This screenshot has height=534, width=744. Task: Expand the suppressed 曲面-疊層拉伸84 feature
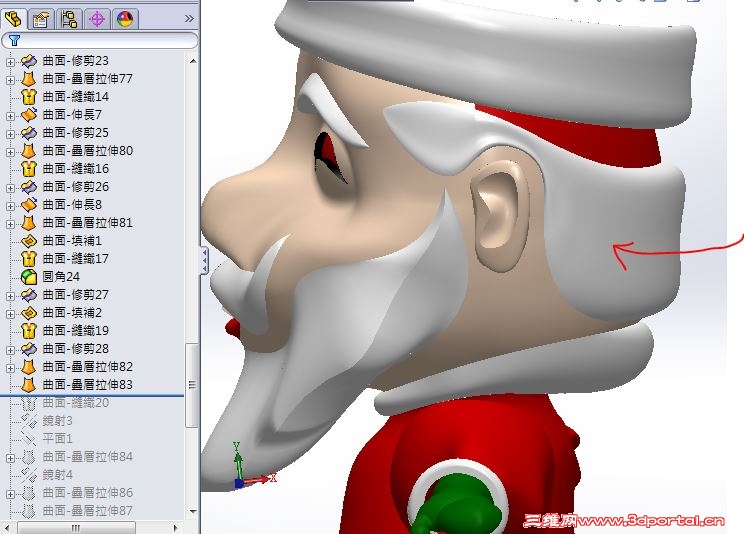click(10, 458)
